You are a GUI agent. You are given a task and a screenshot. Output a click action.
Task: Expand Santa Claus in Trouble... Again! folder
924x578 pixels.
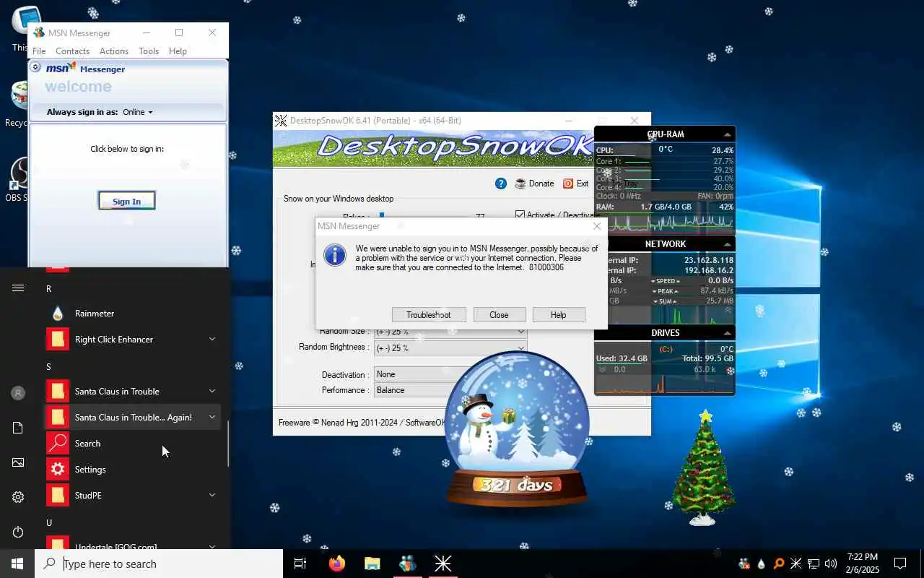pyautogui.click(x=212, y=417)
